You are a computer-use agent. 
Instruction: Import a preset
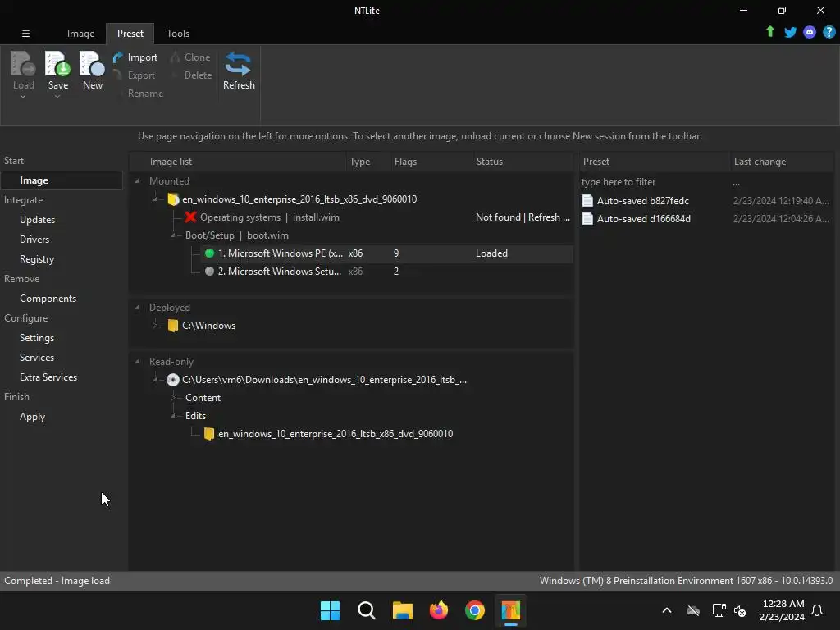pyautogui.click(x=135, y=57)
